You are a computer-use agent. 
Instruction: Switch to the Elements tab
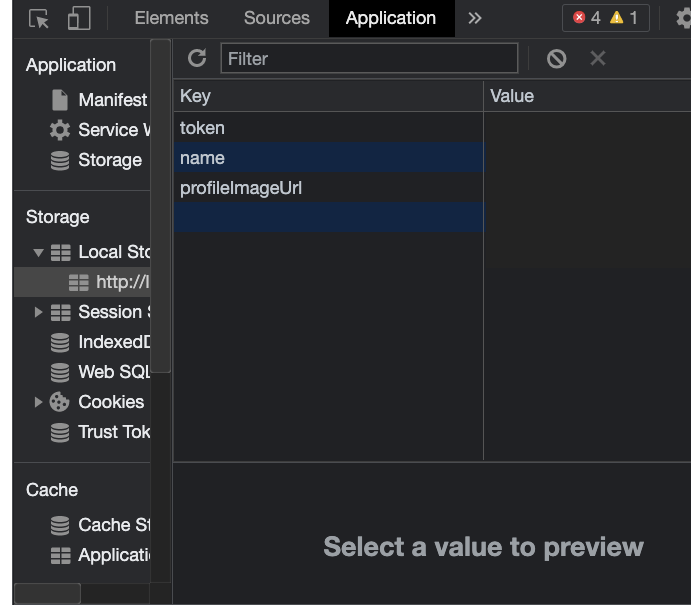point(171,18)
